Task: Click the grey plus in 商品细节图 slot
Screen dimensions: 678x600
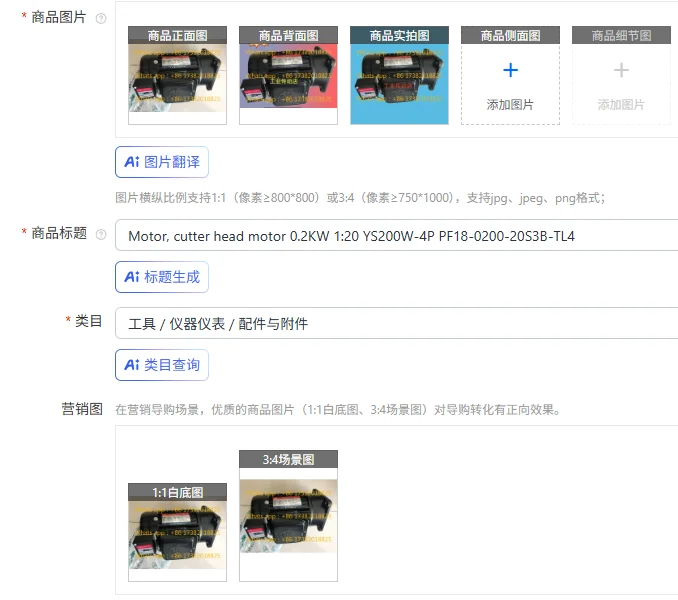Action: (x=621, y=70)
